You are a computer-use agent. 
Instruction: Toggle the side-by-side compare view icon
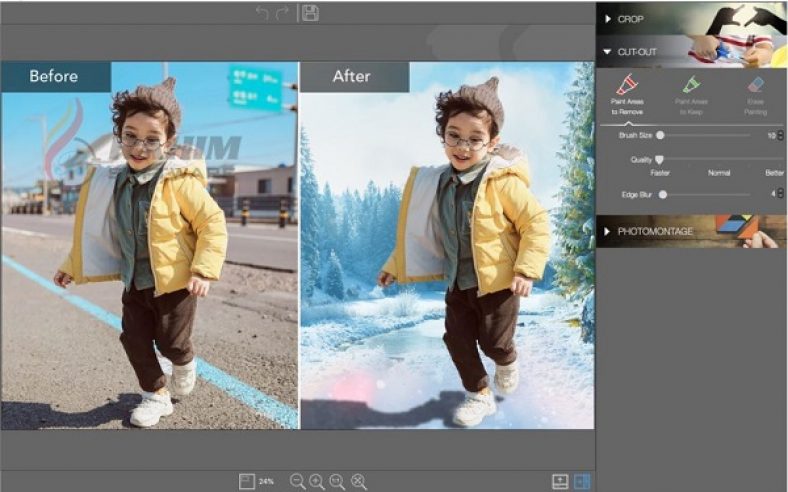click(x=582, y=481)
